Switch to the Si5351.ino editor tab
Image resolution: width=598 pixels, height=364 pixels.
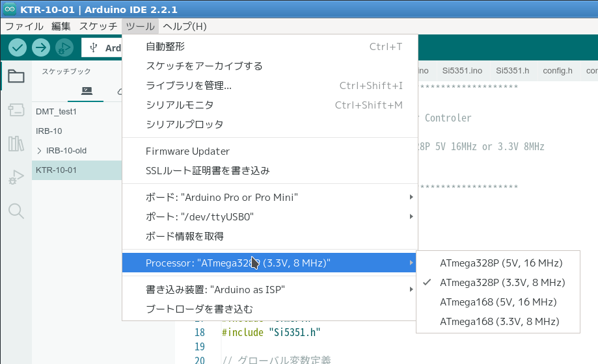point(462,71)
